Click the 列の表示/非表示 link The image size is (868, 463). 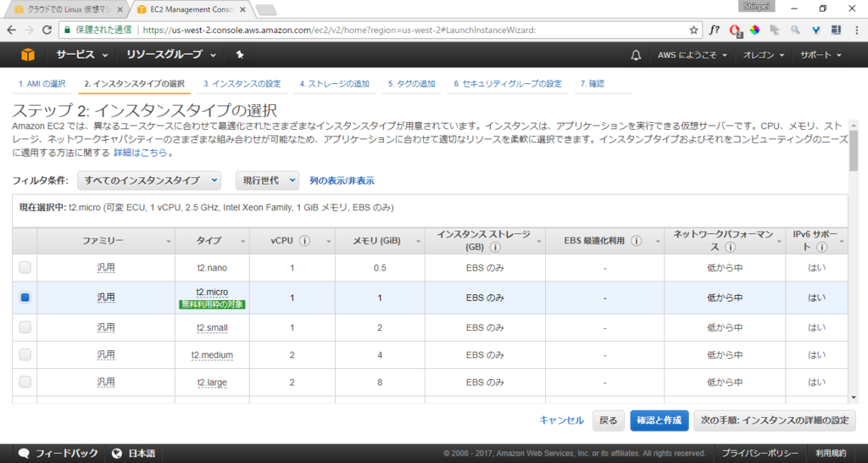[342, 181]
